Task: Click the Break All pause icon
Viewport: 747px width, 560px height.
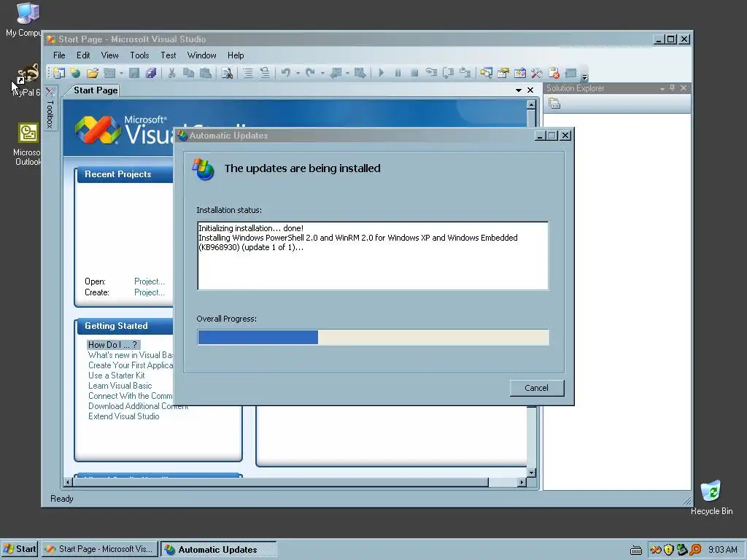Action: [398, 73]
